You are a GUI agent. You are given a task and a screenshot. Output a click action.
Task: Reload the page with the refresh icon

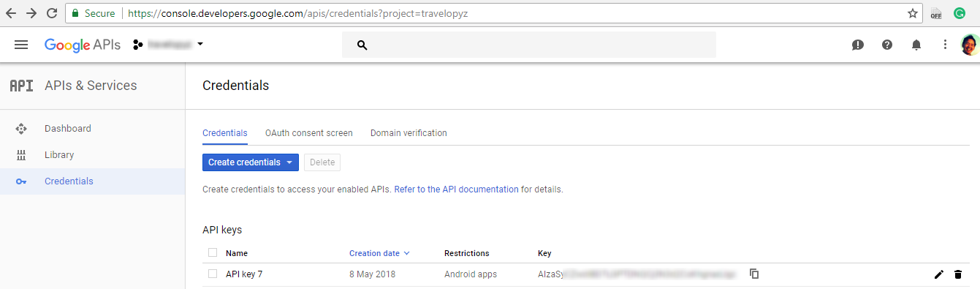pyautogui.click(x=52, y=13)
